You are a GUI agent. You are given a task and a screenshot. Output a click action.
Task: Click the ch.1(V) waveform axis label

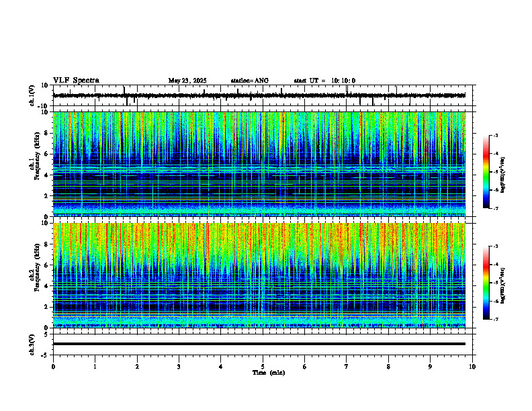point(32,95)
